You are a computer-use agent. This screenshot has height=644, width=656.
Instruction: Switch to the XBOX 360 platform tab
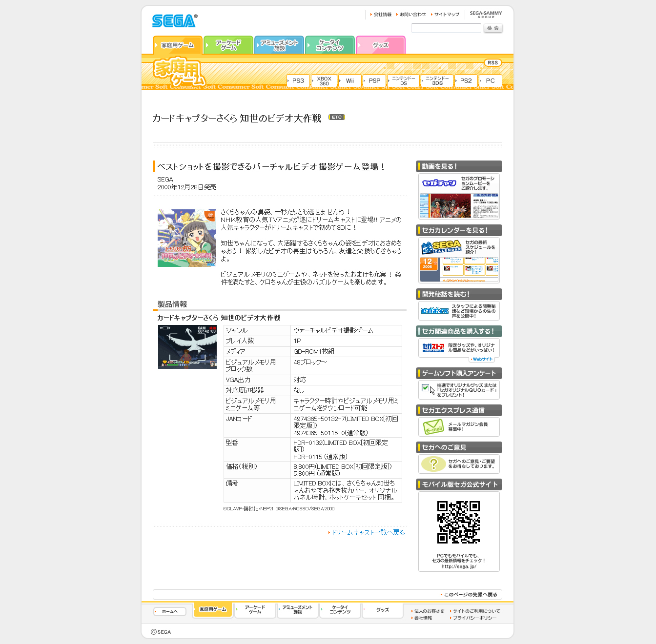point(324,80)
